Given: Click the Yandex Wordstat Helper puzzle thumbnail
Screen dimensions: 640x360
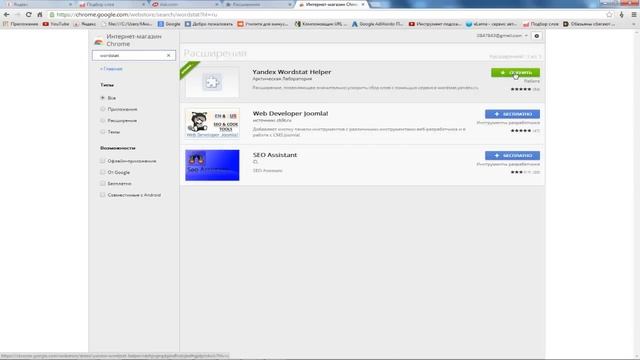Looking at the screenshot, I should point(212,82).
